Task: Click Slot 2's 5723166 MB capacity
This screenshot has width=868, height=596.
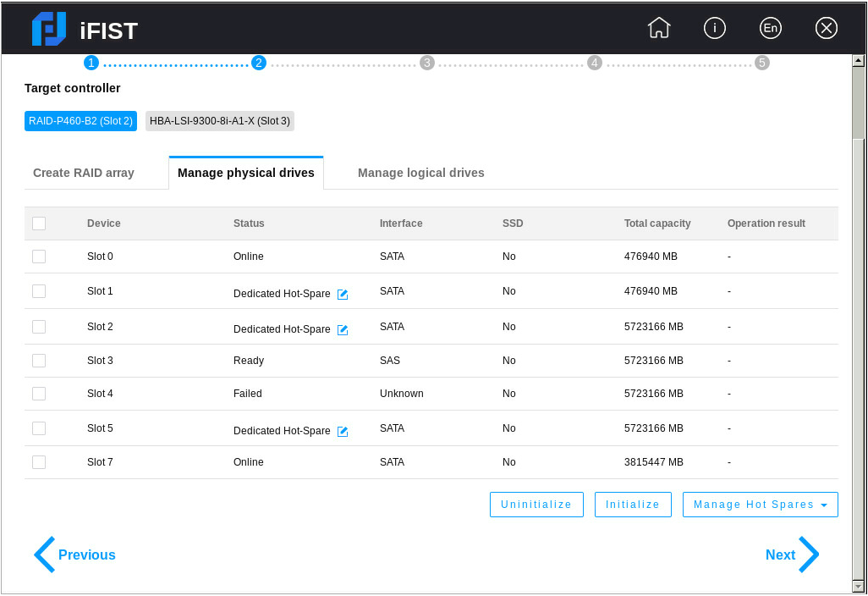Action: tap(654, 327)
